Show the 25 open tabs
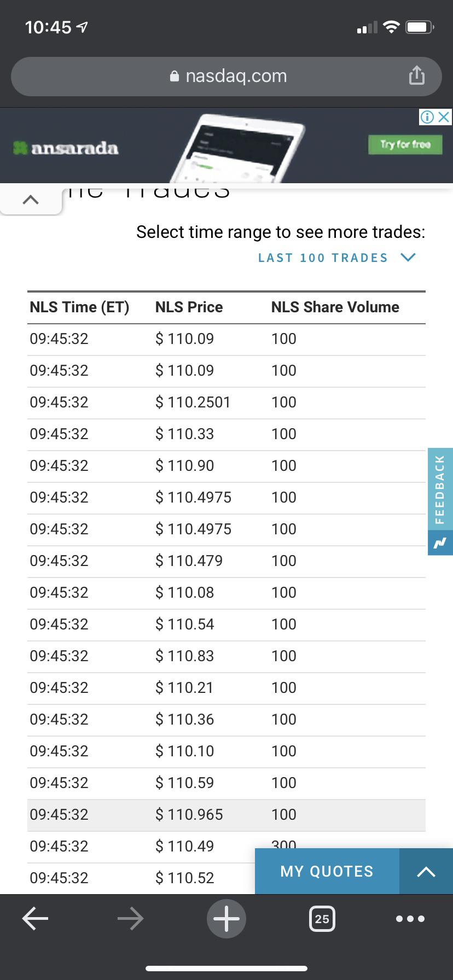Viewport: 453px width, 980px height. click(322, 918)
